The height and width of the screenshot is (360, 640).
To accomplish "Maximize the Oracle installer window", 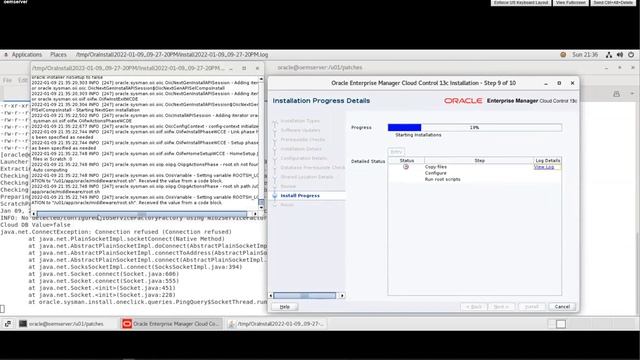I will point(559,83).
